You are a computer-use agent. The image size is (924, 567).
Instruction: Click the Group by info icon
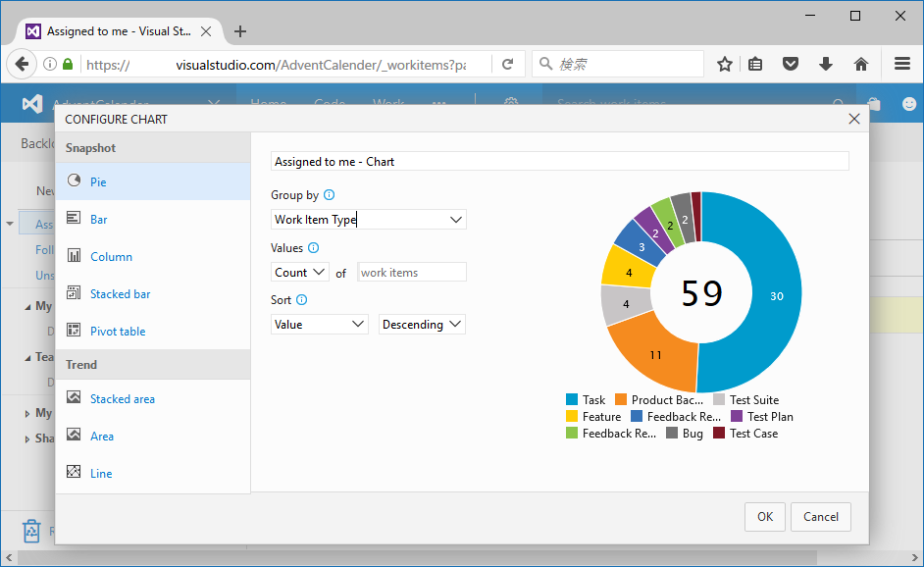(330, 195)
